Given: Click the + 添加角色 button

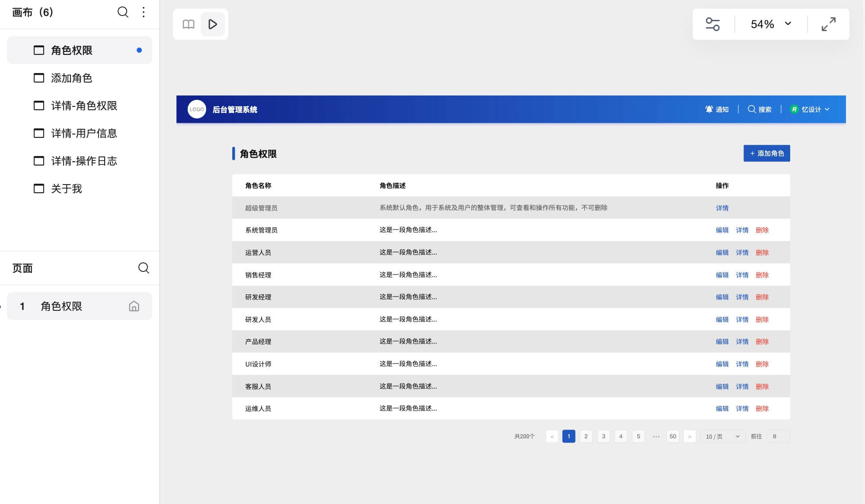Looking at the screenshot, I should pyautogui.click(x=766, y=153).
